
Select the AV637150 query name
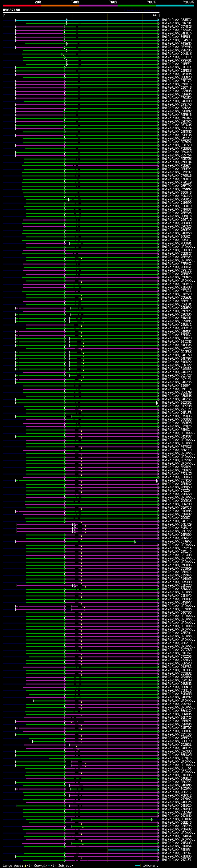[x=11, y=10]
